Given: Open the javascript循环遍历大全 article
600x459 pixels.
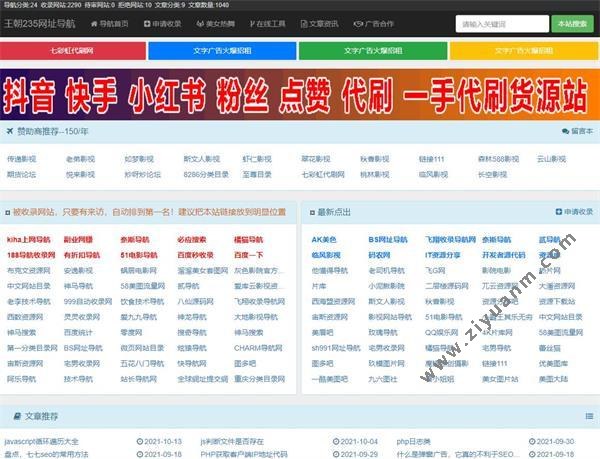Looking at the screenshot, I should pos(41,441).
